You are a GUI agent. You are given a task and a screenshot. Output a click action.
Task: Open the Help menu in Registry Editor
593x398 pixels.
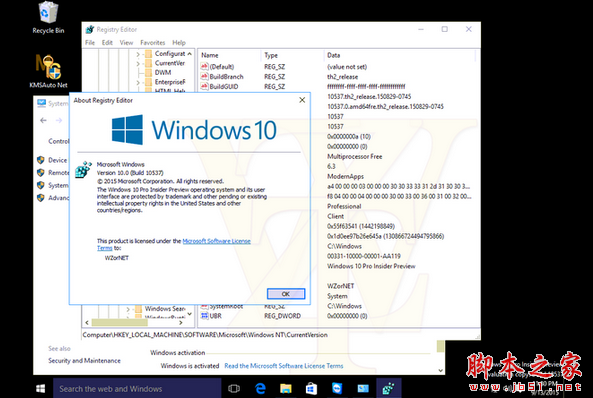click(179, 43)
